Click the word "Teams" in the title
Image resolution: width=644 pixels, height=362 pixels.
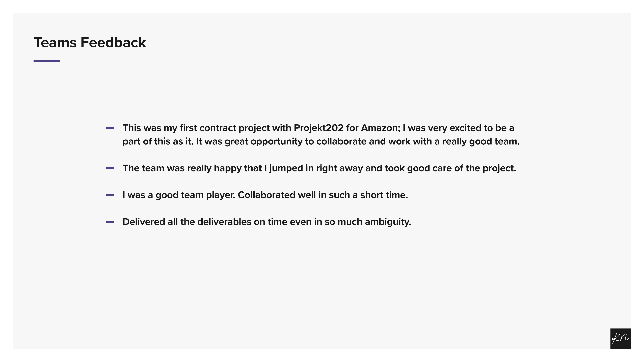coord(55,42)
